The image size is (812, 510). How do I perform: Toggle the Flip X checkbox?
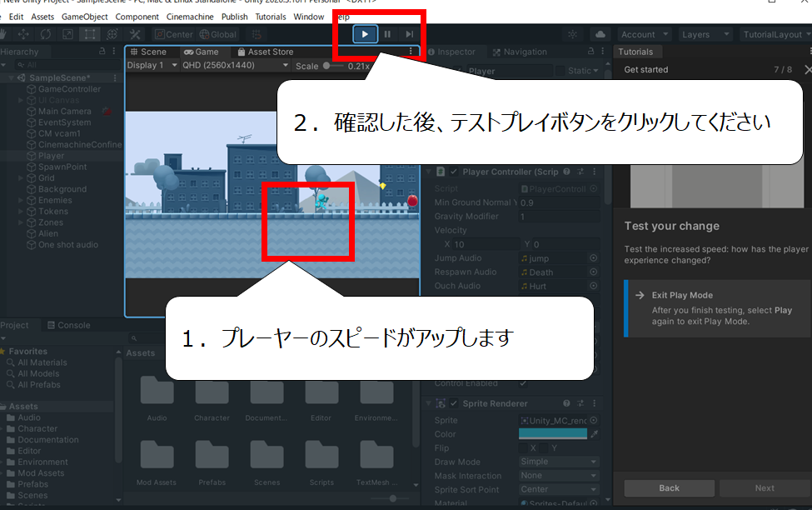click(x=524, y=447)
